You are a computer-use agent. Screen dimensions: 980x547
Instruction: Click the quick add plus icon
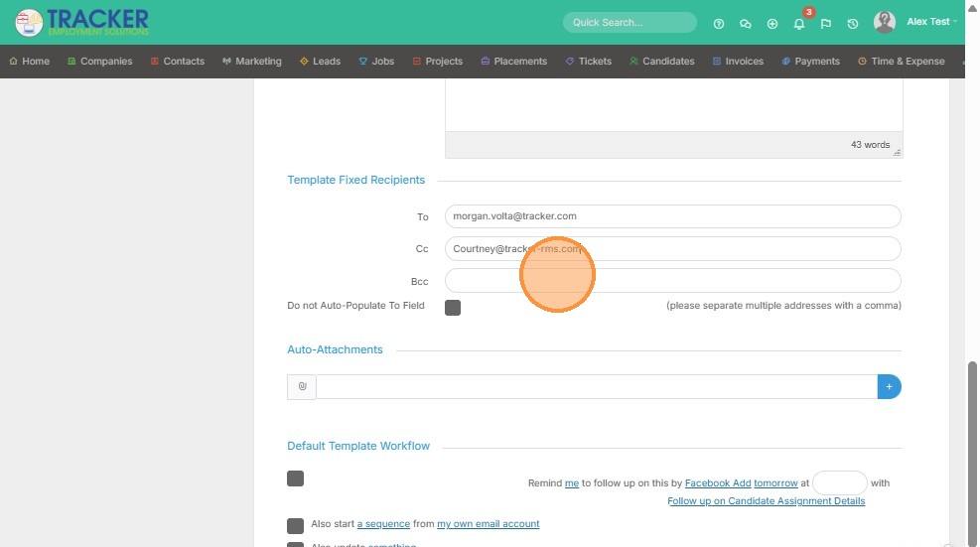772,23
